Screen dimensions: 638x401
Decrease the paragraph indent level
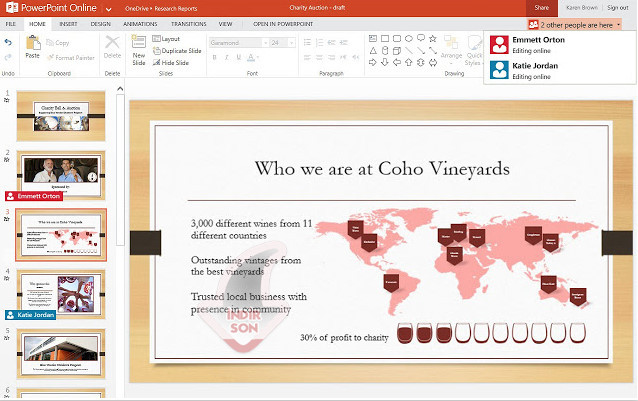(332, 42)
